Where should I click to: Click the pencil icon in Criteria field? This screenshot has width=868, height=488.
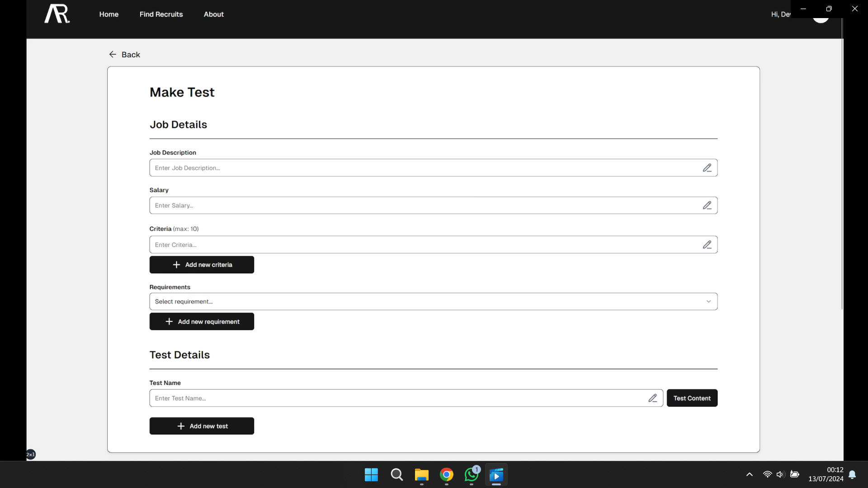tap(707, 245)
